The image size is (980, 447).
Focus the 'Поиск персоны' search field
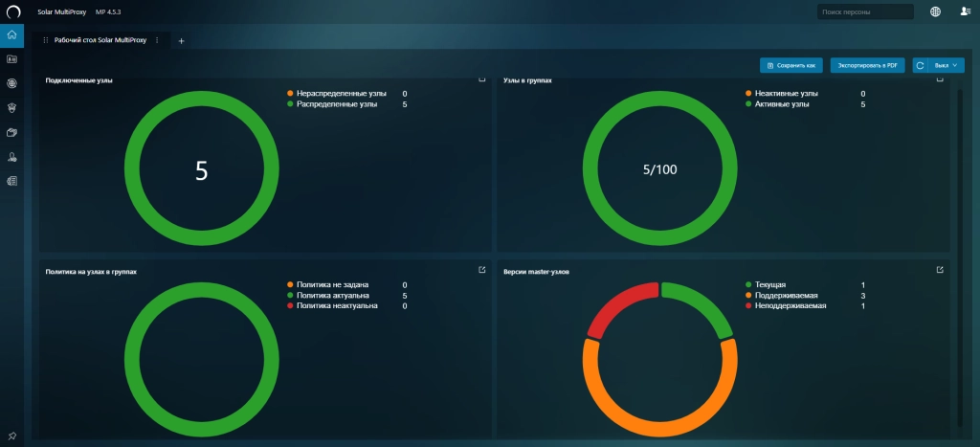(x=865, y=11)
